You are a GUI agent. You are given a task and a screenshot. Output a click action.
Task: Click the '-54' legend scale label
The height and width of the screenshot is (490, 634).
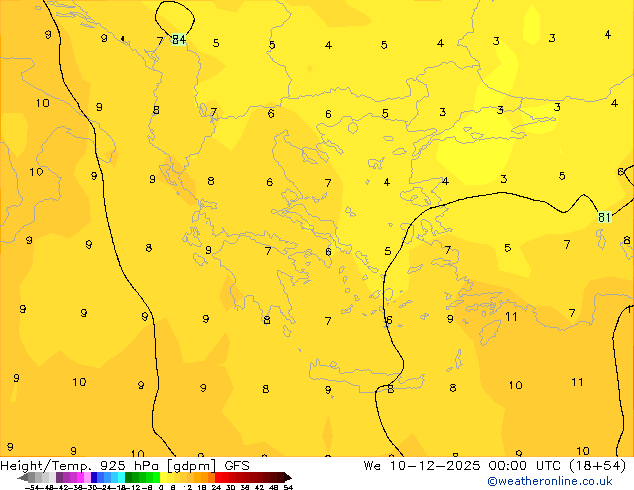pyautogui.click(x=32, y=487)
